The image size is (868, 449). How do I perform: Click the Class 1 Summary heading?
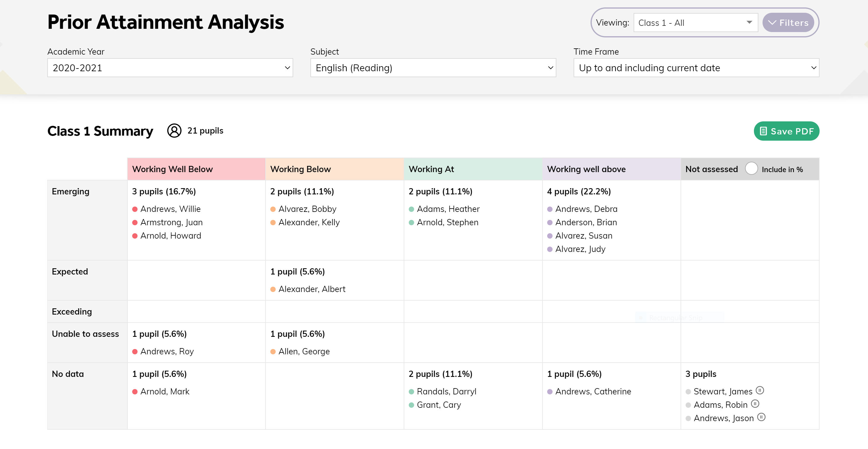(100, 131)
